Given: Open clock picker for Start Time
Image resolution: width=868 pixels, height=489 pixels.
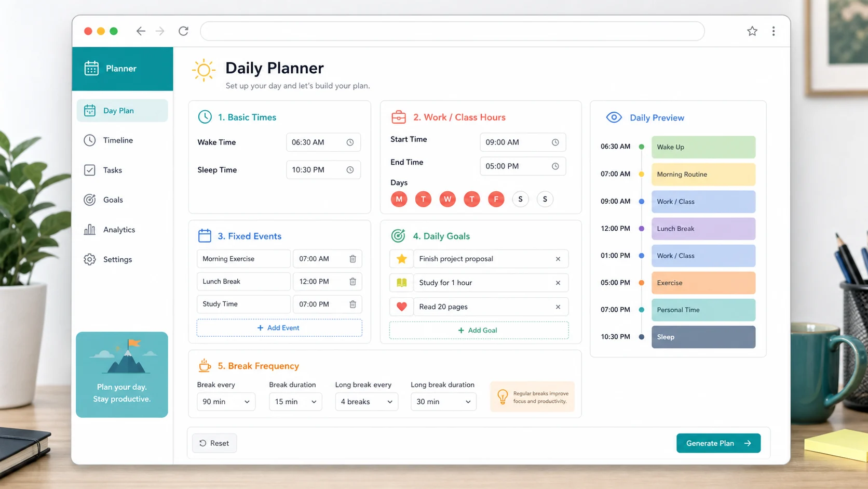Looking at the screenshot, I should tap(555, 142).
